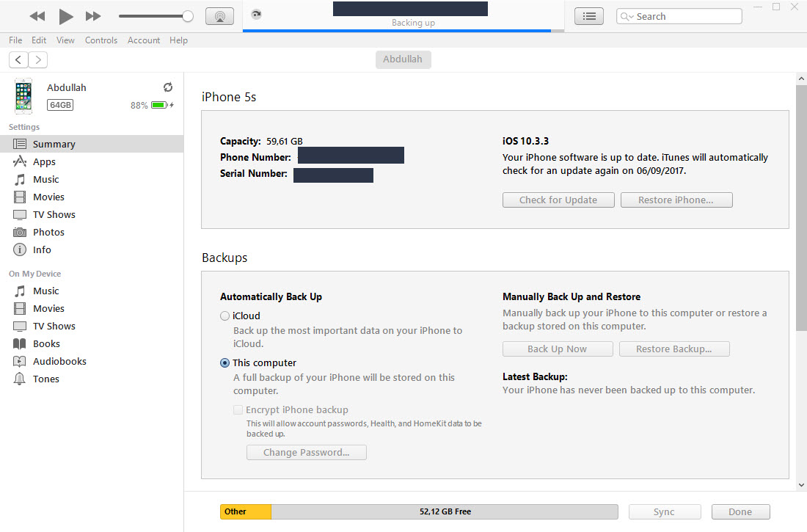Select the iCloud backup radio button
This screenshot has width=807, height=532.
[x=224, y=316]
